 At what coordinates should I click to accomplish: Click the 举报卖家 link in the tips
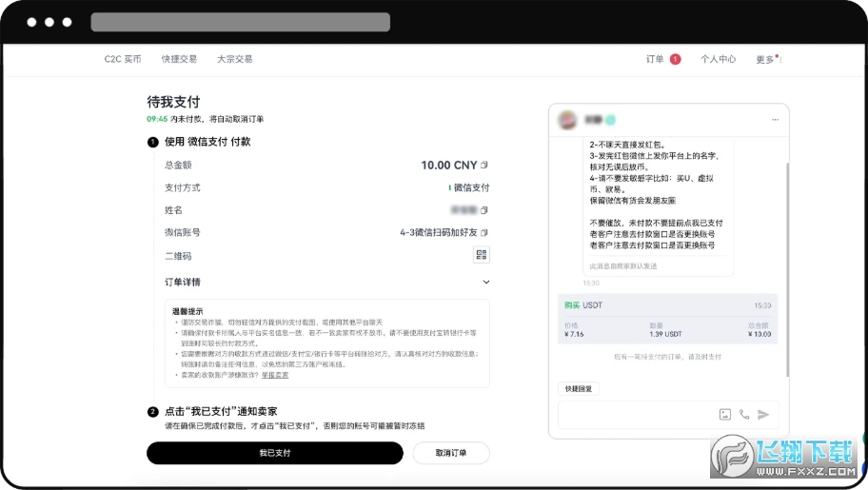(275, 375)
